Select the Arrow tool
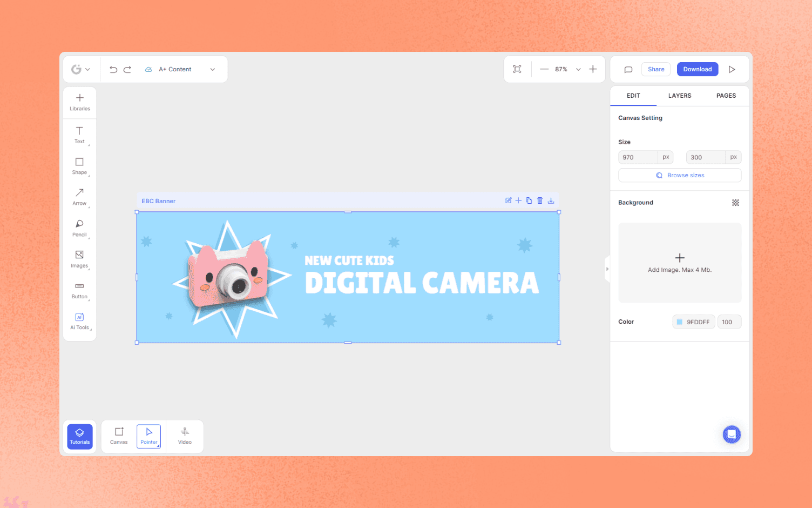This screenshot has width=812, height=508. (79, 197)
